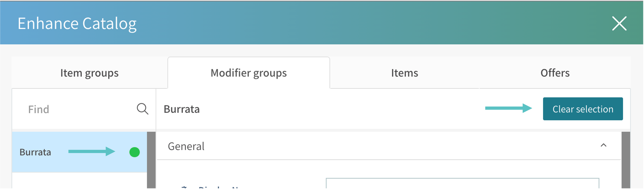Click the teal arrow pointing to Clear selection
The width and height of the screenshot is (644, 189).
point(509,108)
